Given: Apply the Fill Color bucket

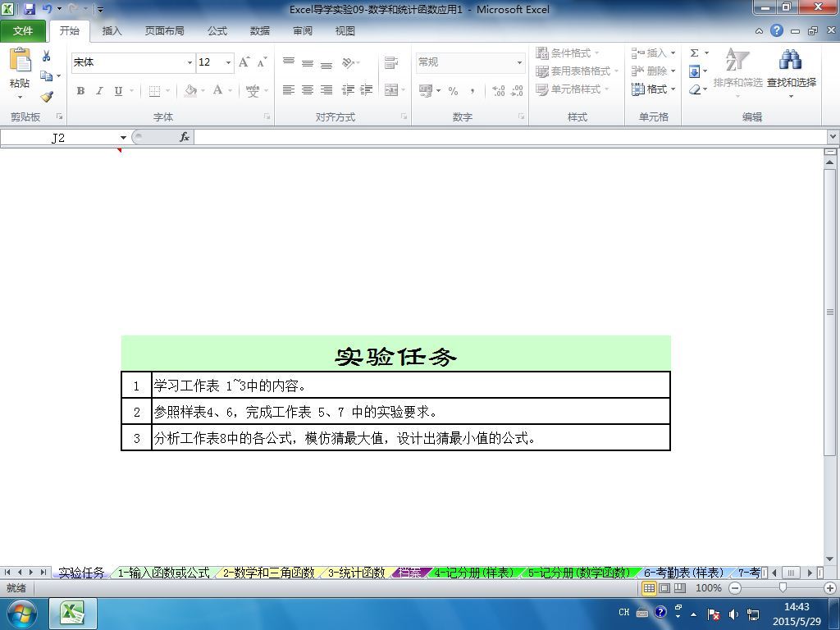Looking at the screenshot, I should 190,90.
